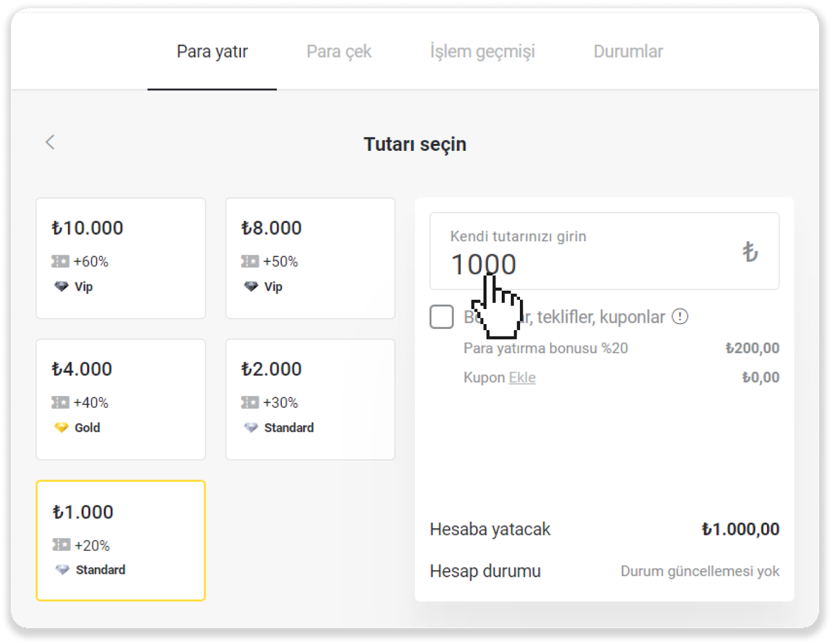Click the +50% bonus text
The width and height of the screenshot is (832, 644).
click(281, 261)
